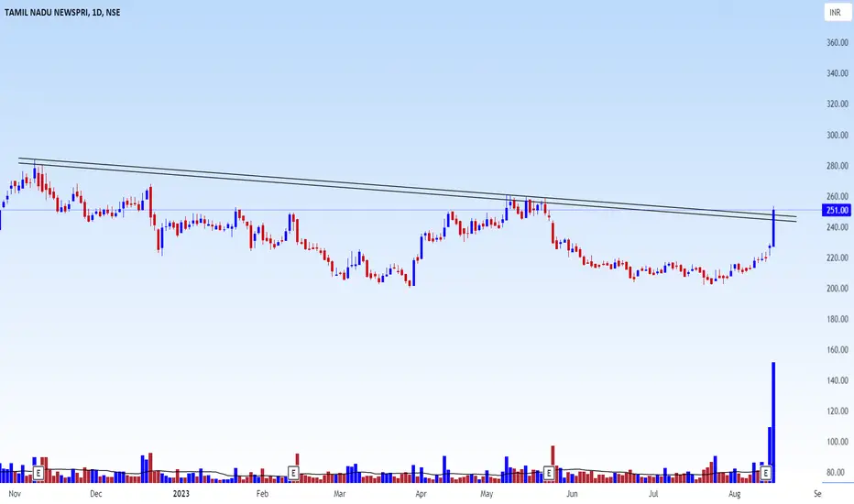Open the earnings marker in mid-February

pos(293,473)
